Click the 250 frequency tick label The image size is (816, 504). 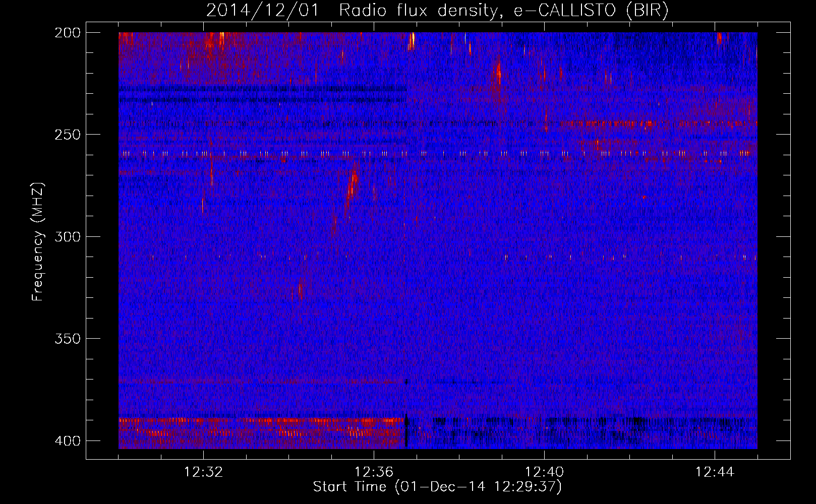click(67, 135)
